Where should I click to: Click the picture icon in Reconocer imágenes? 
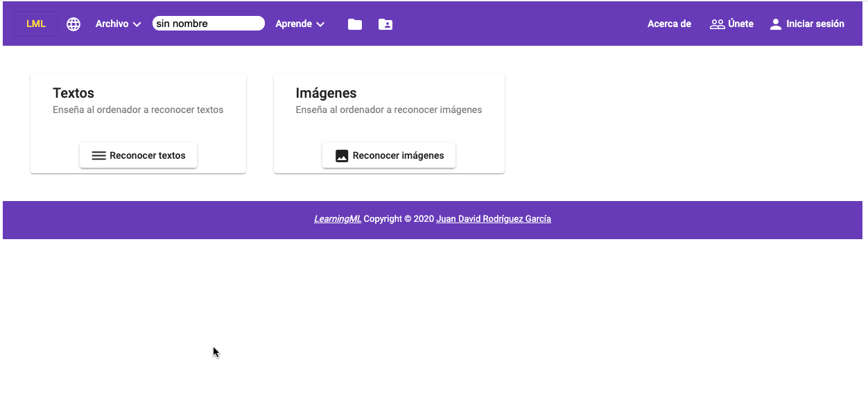pyautogui.click(x=342, y=156)
